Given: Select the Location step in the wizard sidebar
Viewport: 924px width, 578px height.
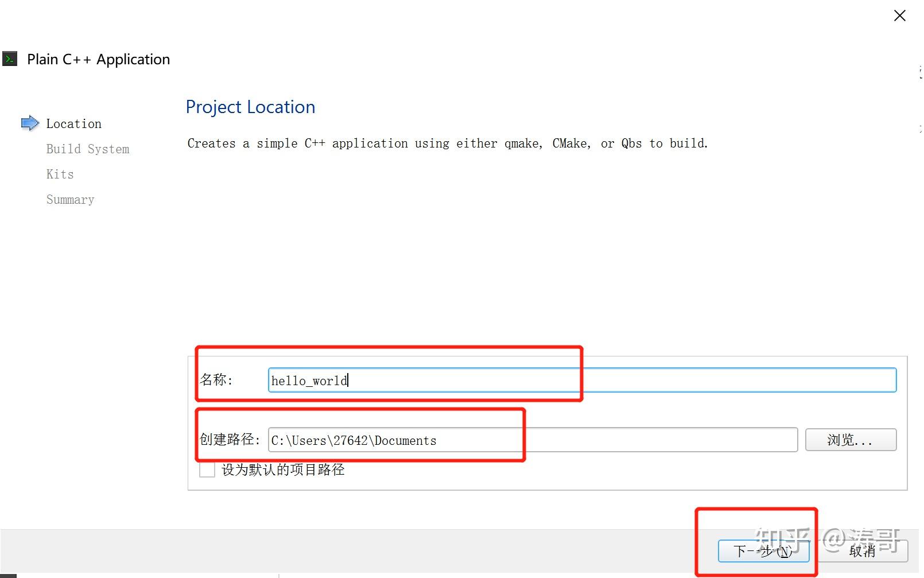Looking at the screenshot, I should (x=73, y=123).
